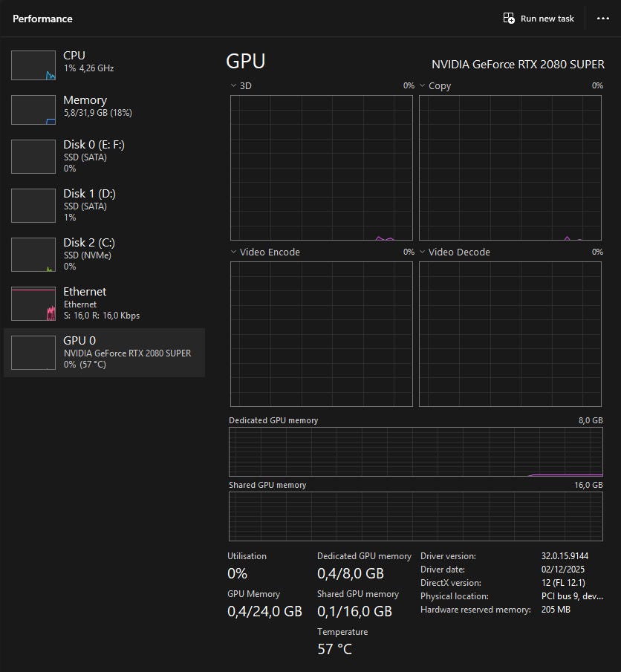Click the Shared GPU memory graph

(x=415, y=516)
